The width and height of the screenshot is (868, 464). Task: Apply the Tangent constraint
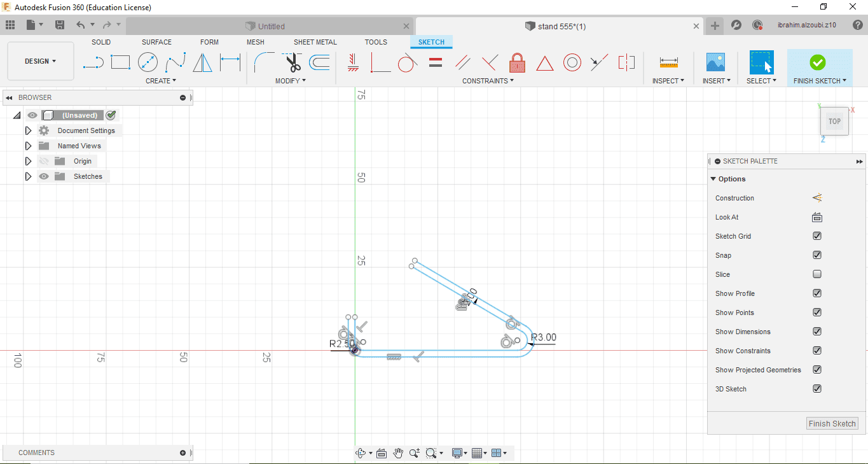408,62
